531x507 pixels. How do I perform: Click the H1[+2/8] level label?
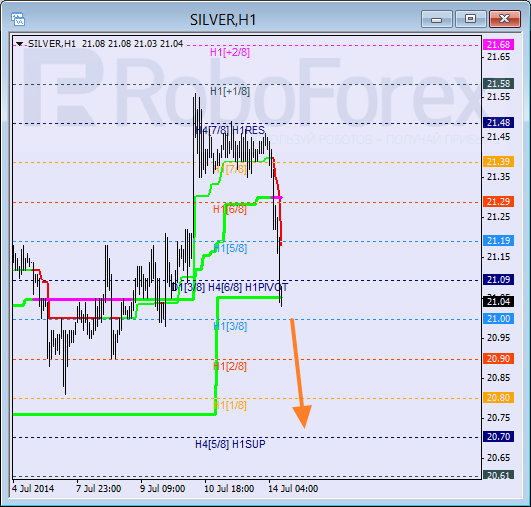(x=230, y=52)
